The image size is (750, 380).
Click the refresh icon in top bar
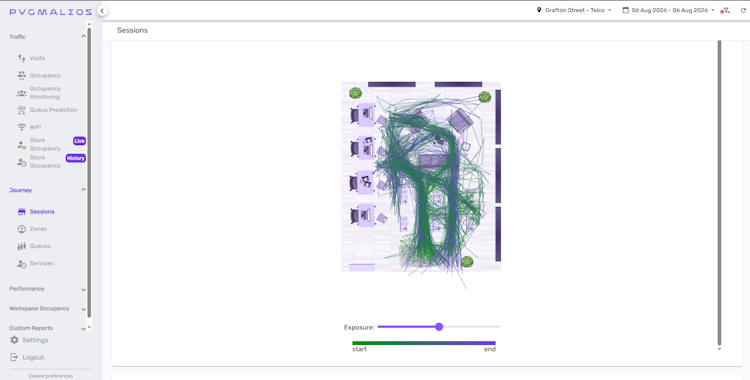[x=743, y=10]
